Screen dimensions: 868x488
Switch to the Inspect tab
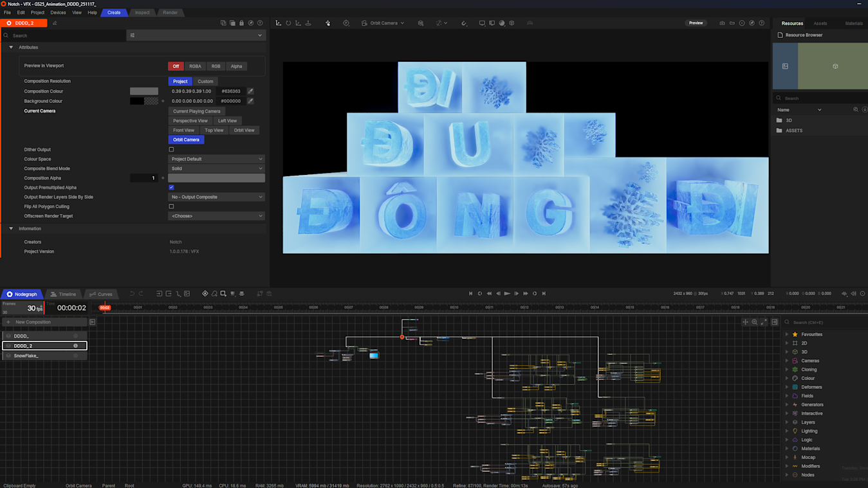(x=142, y=12)
